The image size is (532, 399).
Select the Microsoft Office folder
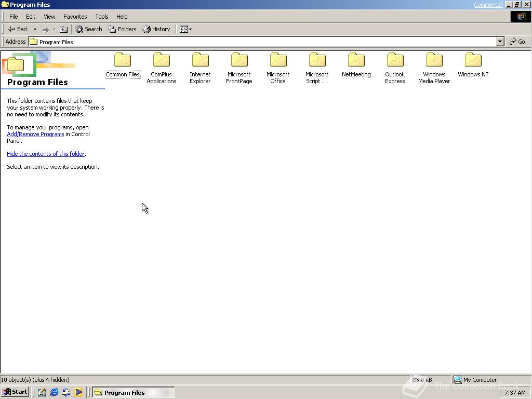point(278,68)
